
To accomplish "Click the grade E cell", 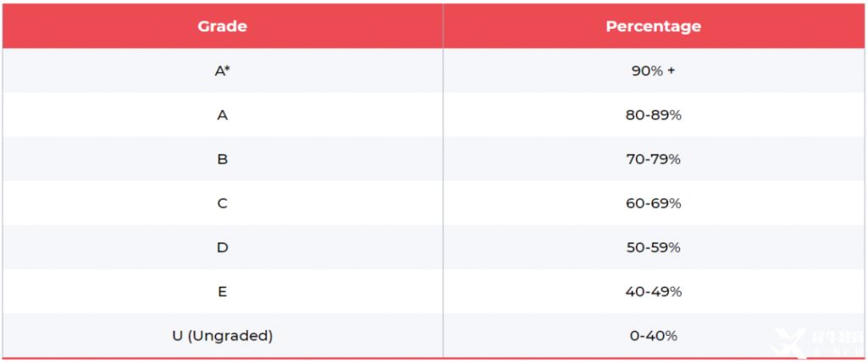I will click(x=222, y=292).
